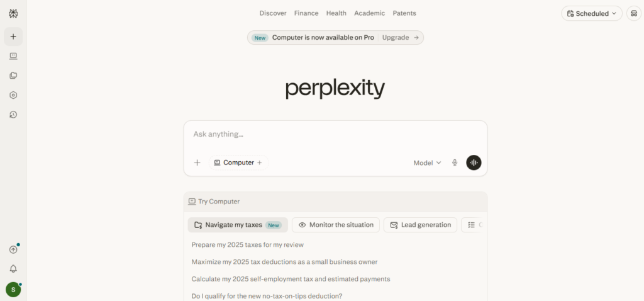Expand the Scheduled dropdown

coord(591,13)
